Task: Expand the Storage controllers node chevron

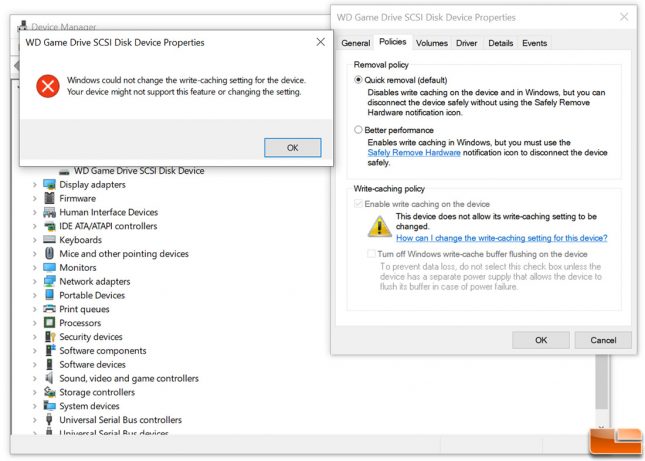Action: coord(35,392)
